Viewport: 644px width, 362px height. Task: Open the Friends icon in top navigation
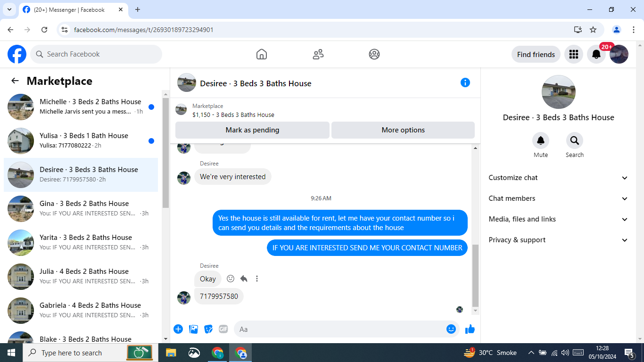(x=318, y=54)
